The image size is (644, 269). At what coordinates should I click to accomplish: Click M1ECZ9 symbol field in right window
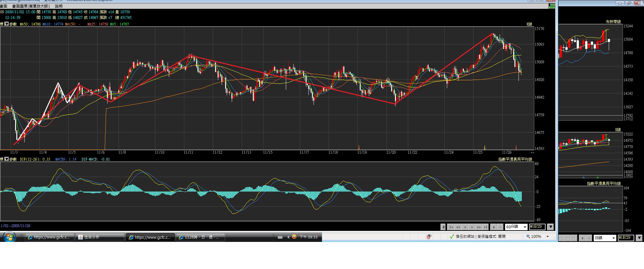[x=626, y=238]
